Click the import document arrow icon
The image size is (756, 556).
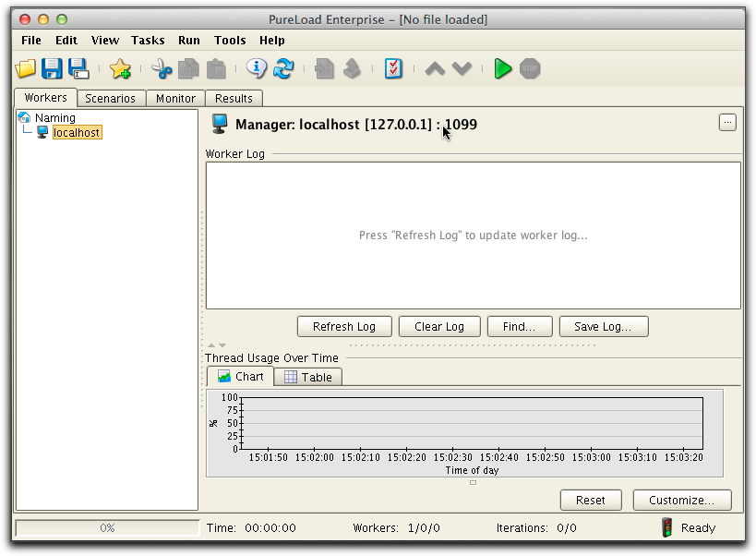325,68
